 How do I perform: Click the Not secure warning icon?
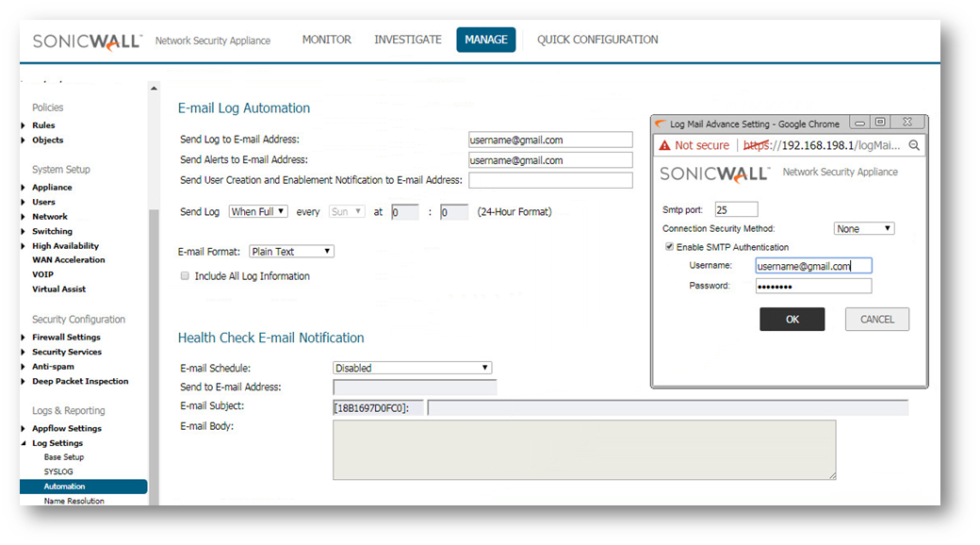tap(664, 145)
